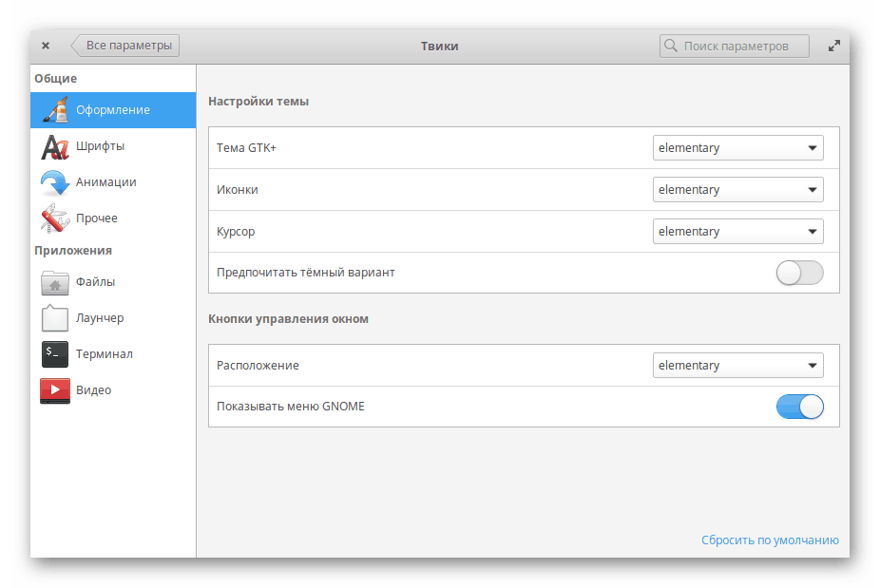This screenshot has height=588, width=880.
Task: Click the red Видео player icon
Action: click(x=55, y=390)
